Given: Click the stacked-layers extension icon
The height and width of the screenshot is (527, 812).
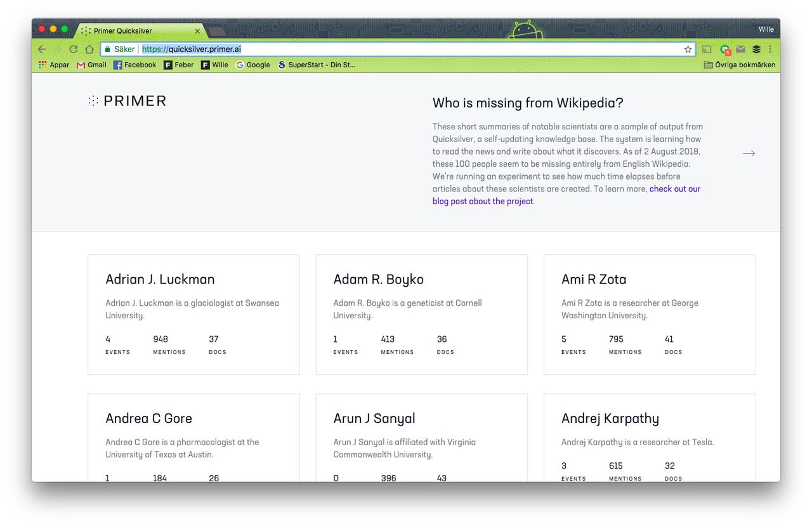Looking at the screenshot, I should click(x=755, y=49).
